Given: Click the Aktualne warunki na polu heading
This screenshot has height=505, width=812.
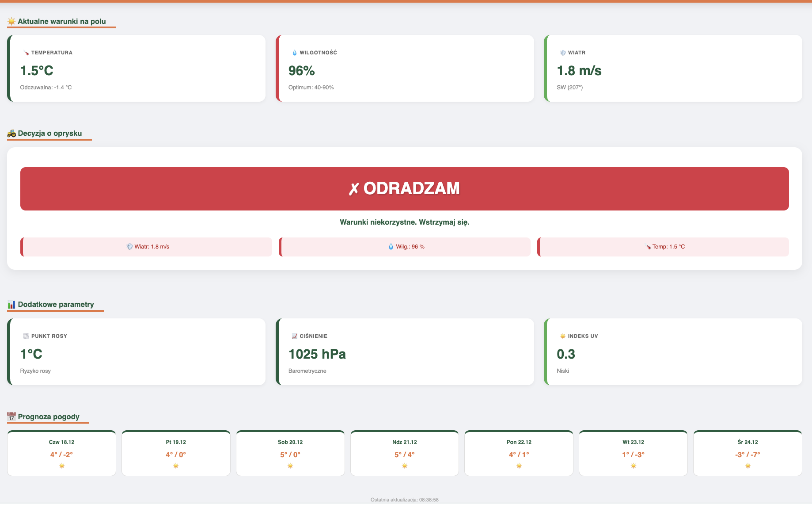Looking at the screenshot, I should click(x=61, y=21).
